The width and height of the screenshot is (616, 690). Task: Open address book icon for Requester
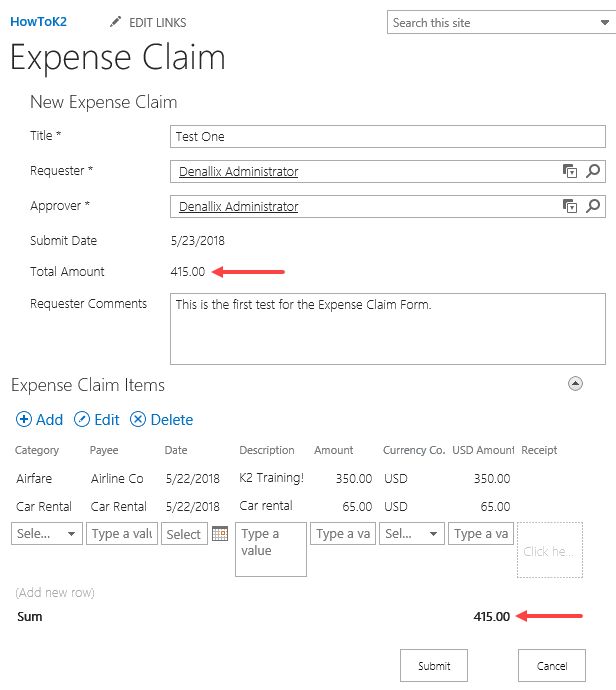coord(570,171)
